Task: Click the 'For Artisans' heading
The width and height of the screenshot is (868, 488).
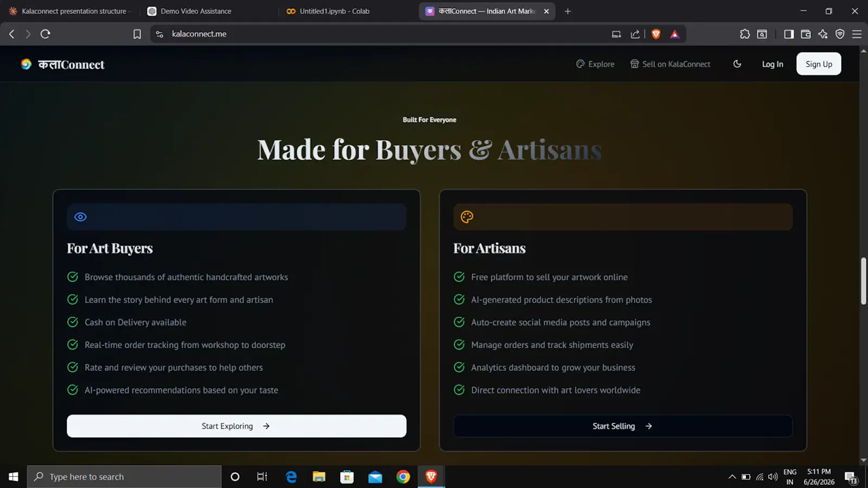Action: click(x=489, y=248)
